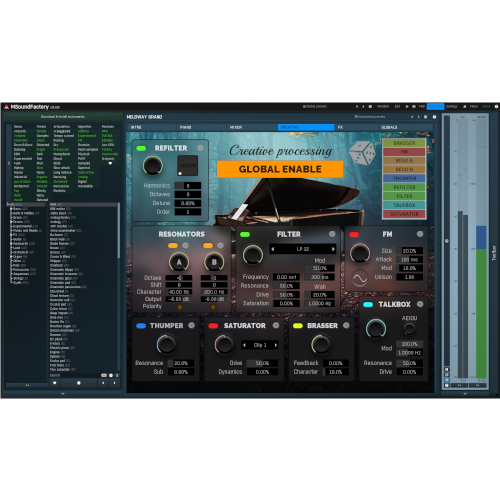
Task: Select RESO A in module order list
Action: click(404, 161)
